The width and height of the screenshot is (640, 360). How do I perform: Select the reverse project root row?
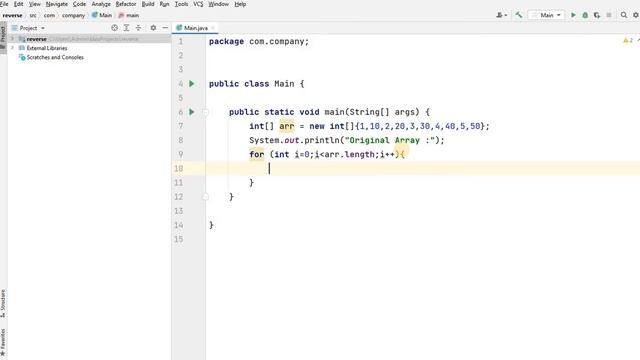click(89, 39)
